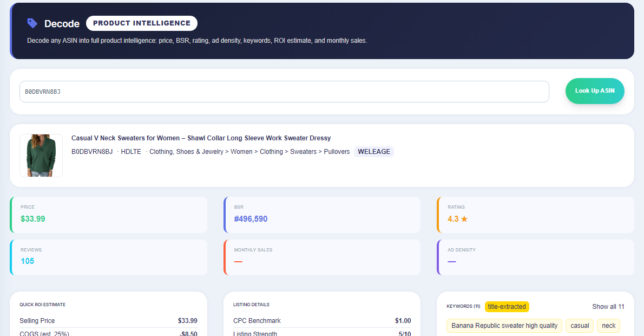This screenshot has width=644, height=336.
Task: Click the product title Casual V Neck Sweaters
Action: pyautogui.click(x=201, y=138)
